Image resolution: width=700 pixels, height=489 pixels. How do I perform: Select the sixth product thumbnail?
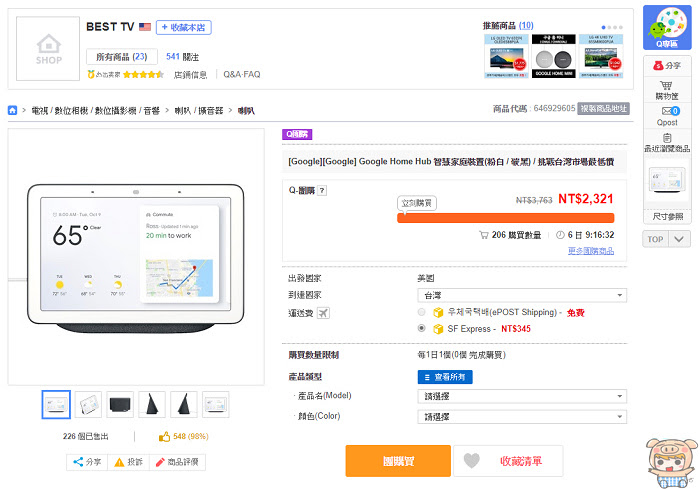(216, 405)
